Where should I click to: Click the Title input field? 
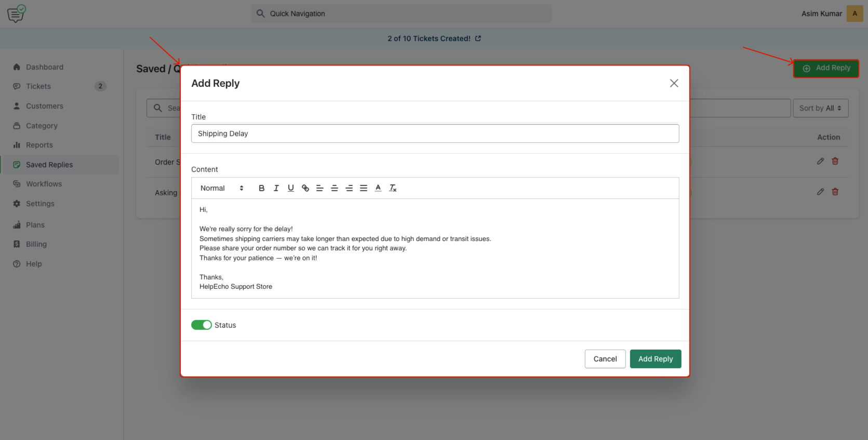[435, 134]
